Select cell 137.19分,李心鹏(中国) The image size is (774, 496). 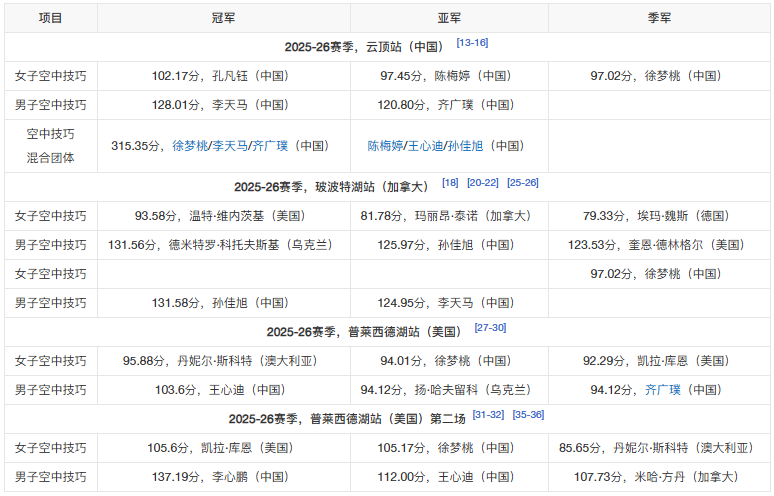pos(224,477)
